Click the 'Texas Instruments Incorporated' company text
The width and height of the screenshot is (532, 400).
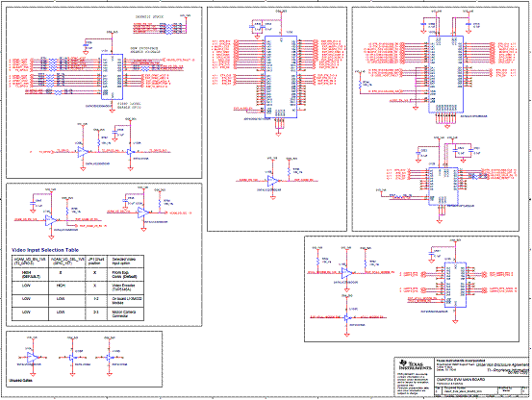pos(461,361)
